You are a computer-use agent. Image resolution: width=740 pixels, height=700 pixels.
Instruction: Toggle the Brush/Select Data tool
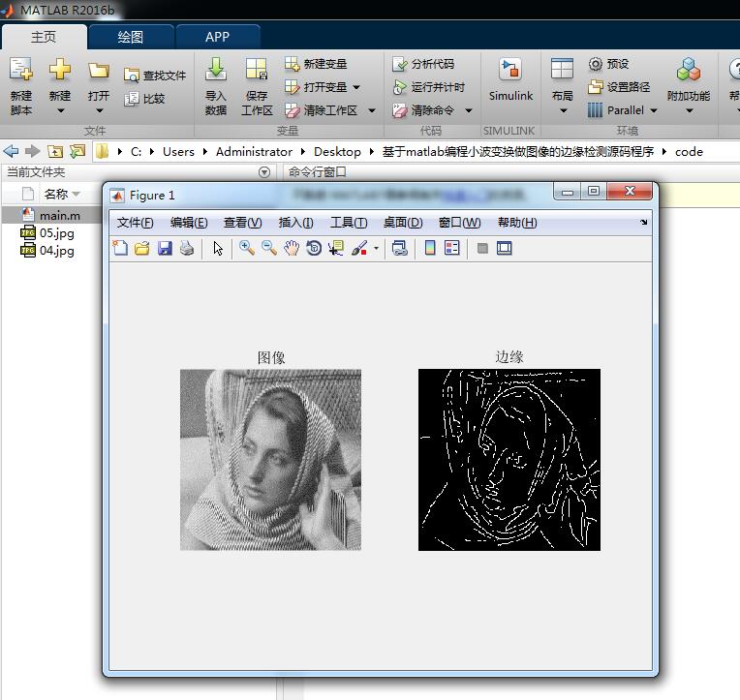(x=359, y=248)
